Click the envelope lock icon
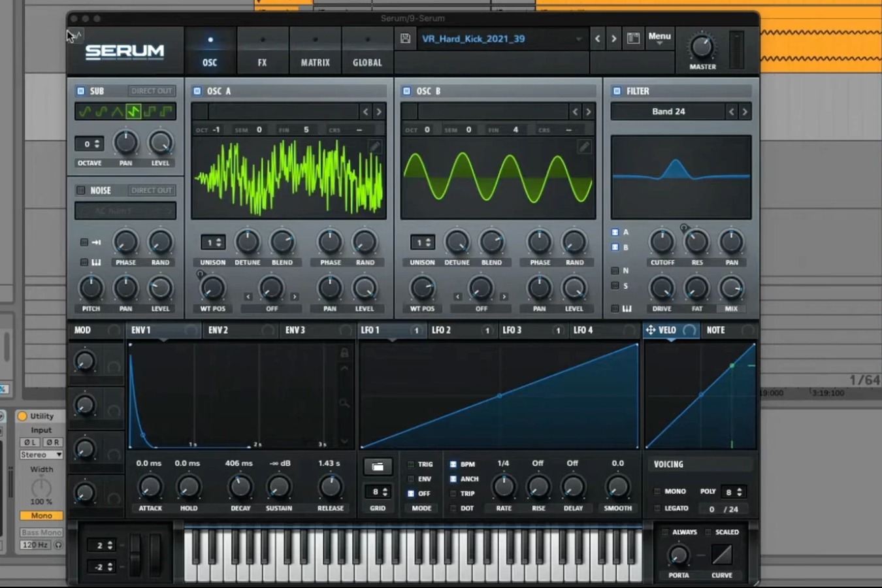Screen dimensions: 882x588 pos(344,353)
